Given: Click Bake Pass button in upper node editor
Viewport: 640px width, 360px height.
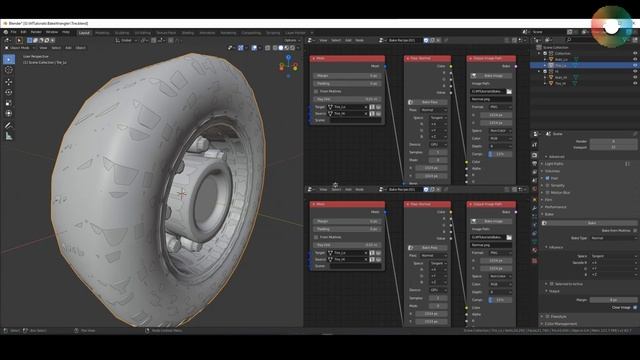Looking at the screenshot, I should click(427, 102).
